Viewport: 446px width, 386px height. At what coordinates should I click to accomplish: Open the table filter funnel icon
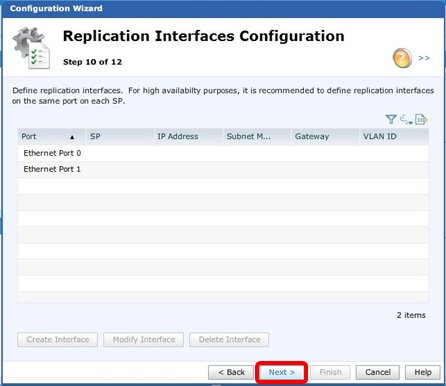click(391, 119)
